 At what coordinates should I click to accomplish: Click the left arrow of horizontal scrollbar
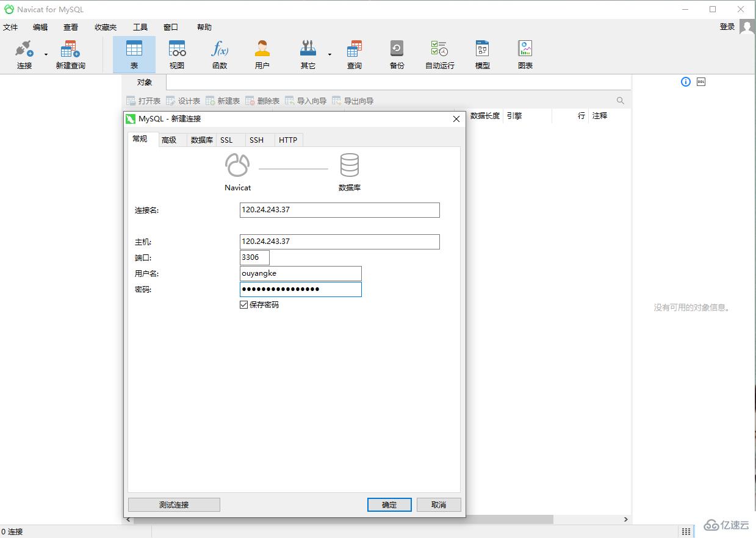click(128, 520)
